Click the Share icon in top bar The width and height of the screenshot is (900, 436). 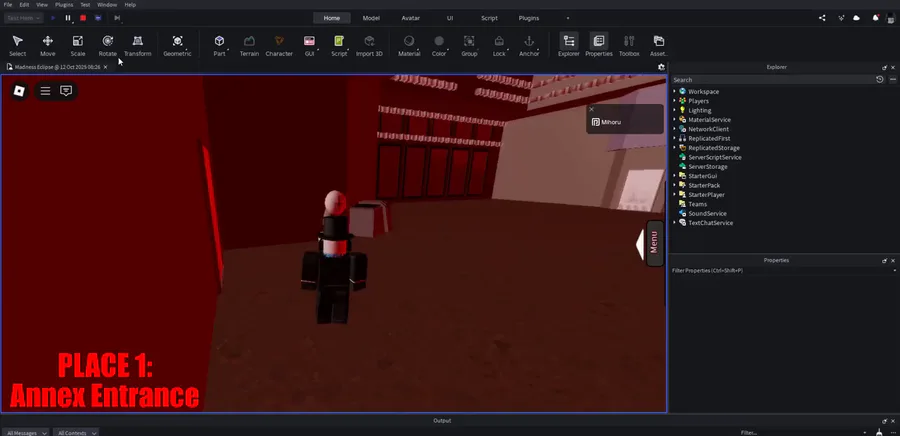pos(822,18)
